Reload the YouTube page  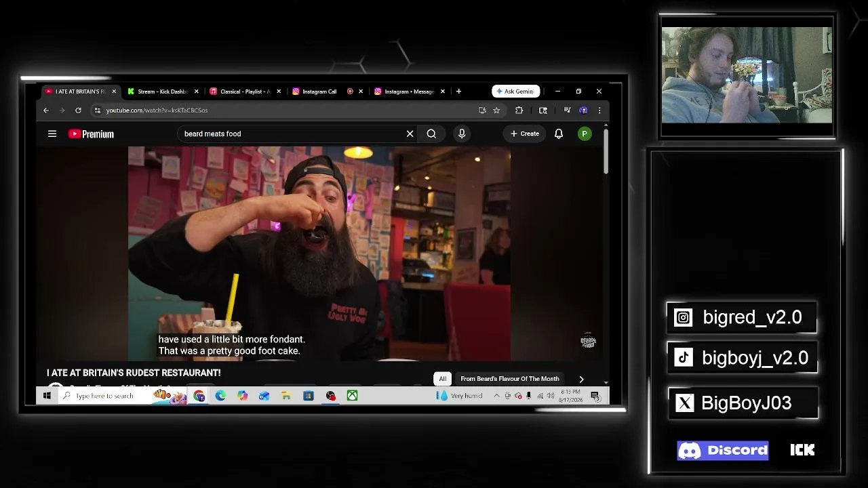78,110
